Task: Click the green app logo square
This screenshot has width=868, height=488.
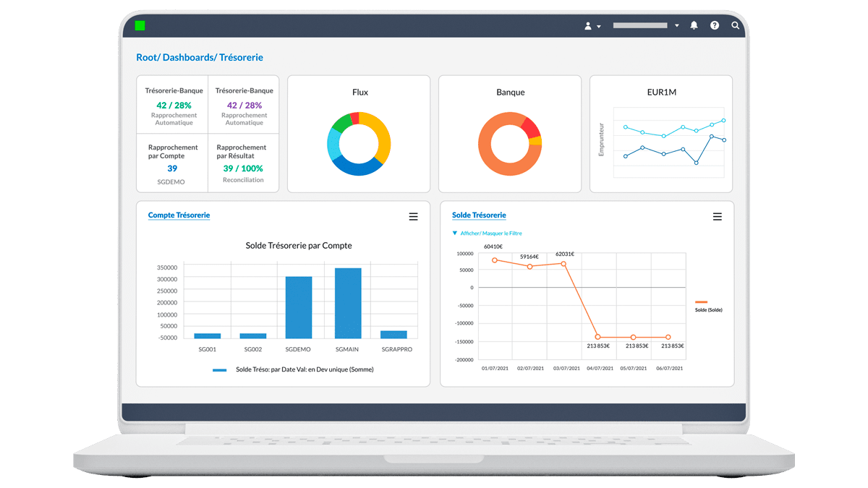Action: pos(141,25)
